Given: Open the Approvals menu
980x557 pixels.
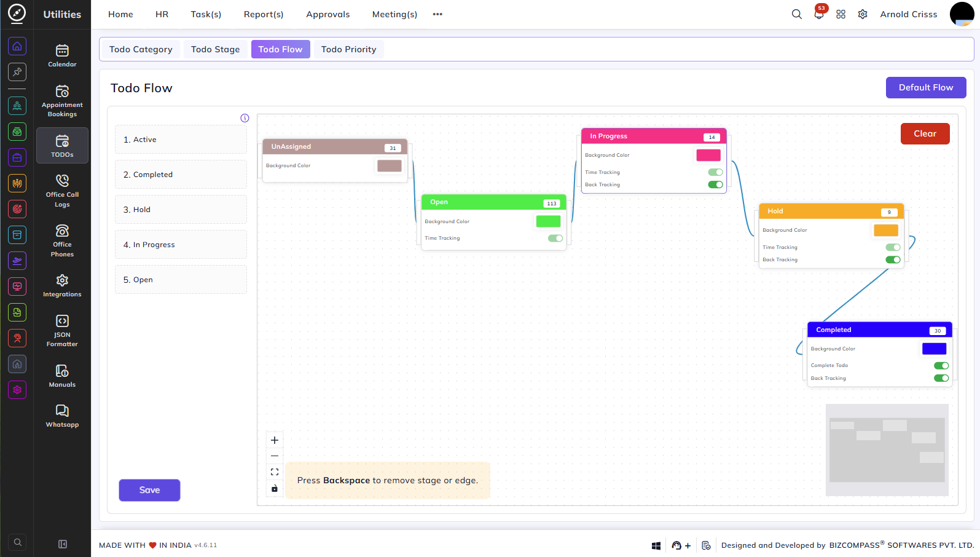Looking at the screenshot, I should (x=327, y=14).
